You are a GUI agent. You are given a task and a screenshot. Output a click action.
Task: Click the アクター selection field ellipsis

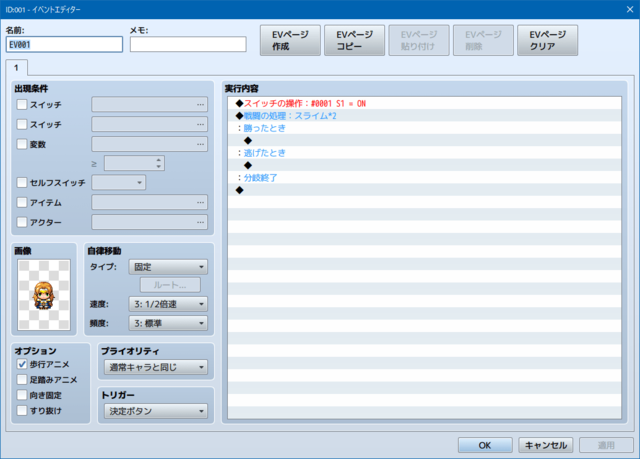coord(200,222)
